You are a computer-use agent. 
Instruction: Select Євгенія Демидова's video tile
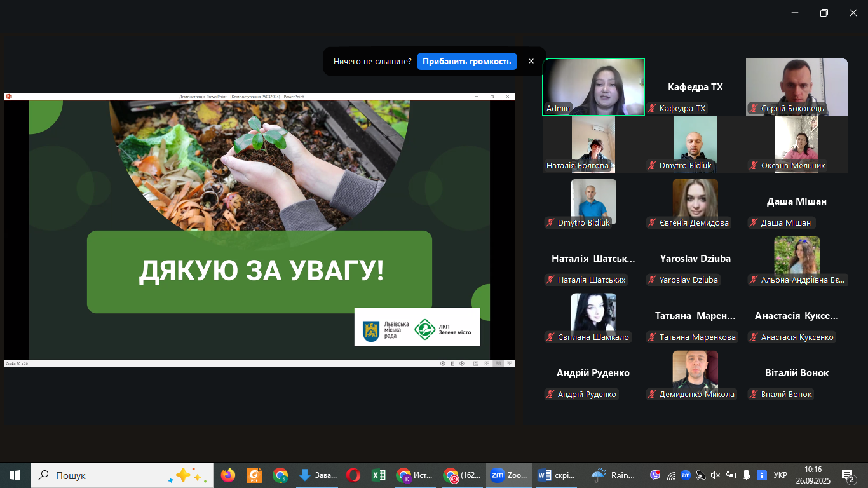[695, 202]
